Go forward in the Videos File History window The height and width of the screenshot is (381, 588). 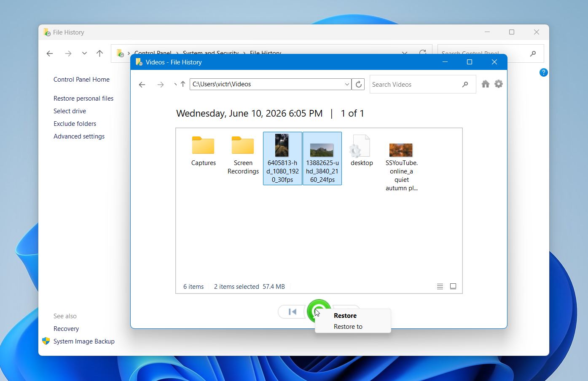click(160, 85)
